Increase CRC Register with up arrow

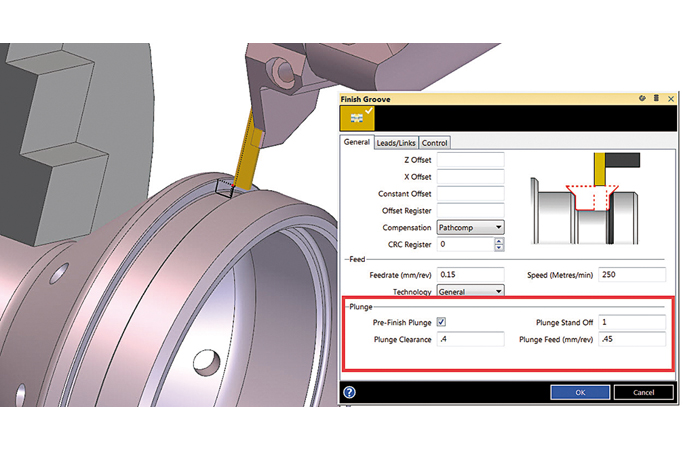499,241
